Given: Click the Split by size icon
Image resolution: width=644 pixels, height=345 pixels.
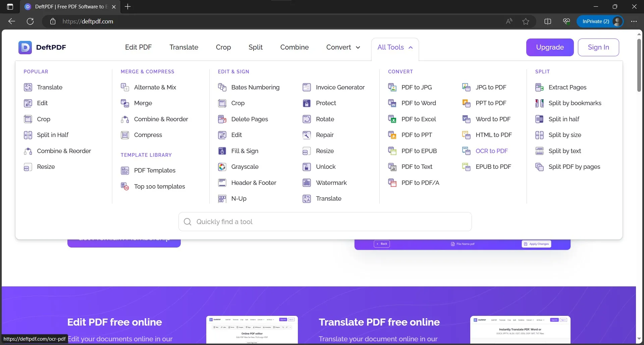Looking at the screenshot, I should coord(539,135).
